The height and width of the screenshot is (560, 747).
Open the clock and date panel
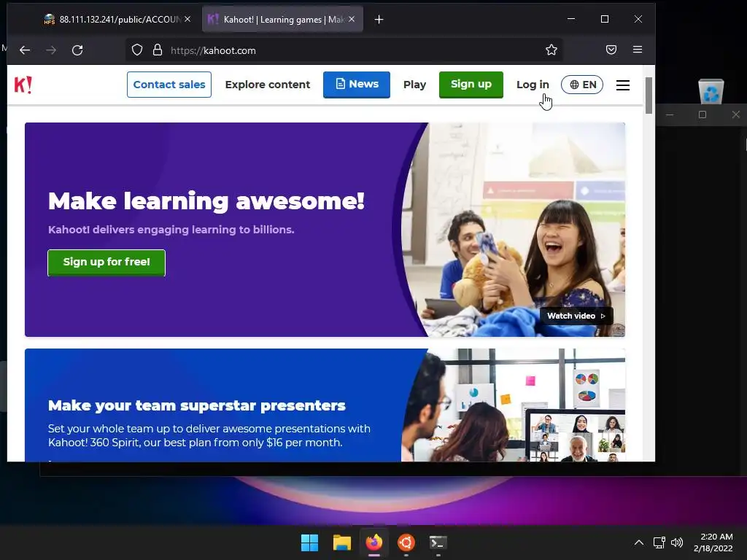pyautogui.click(x=713, y=542)
